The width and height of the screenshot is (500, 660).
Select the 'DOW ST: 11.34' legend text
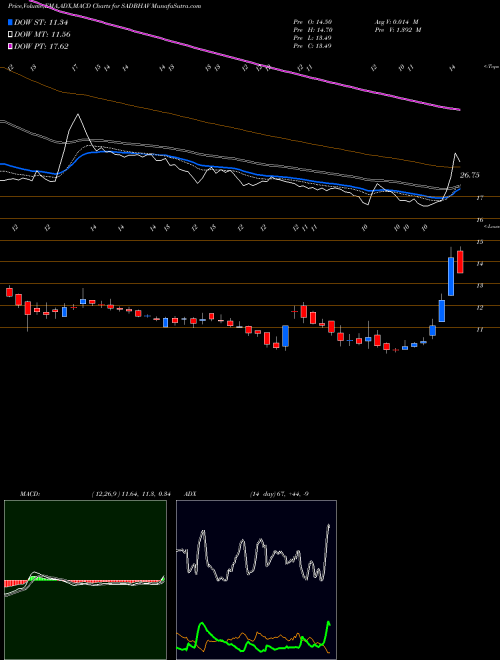(x=41, y=23)
